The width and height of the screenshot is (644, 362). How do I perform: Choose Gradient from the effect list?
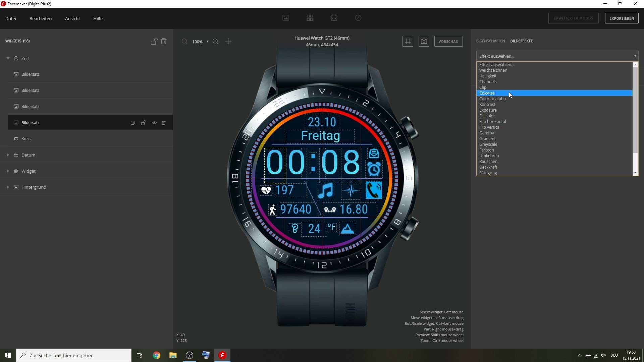click(554, 138)
